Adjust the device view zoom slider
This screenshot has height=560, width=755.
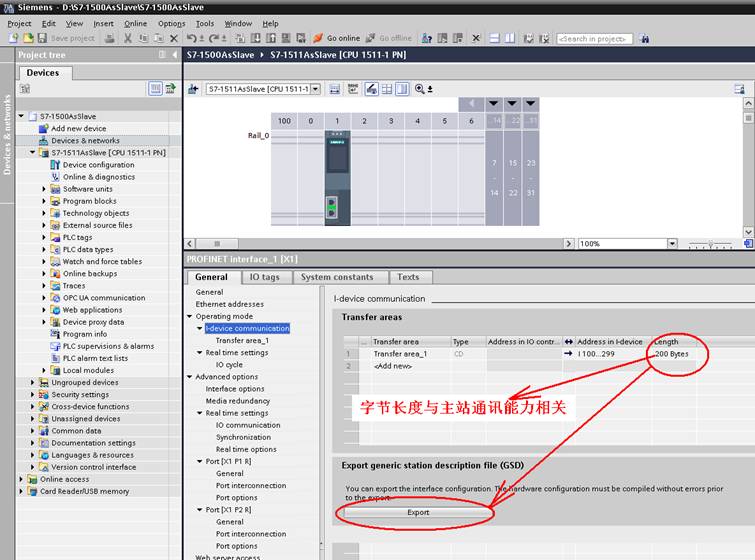(711, 244)
